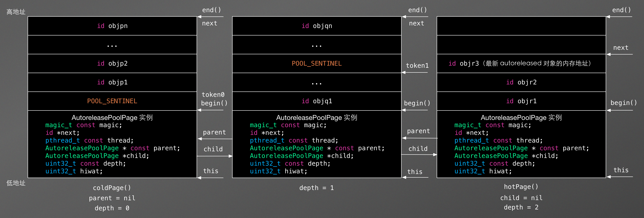Expand the ellipsis cell above POOL_SENTINEL in middle page
The height and width of the screenshot is (218, 644).
tap(316, 45)
